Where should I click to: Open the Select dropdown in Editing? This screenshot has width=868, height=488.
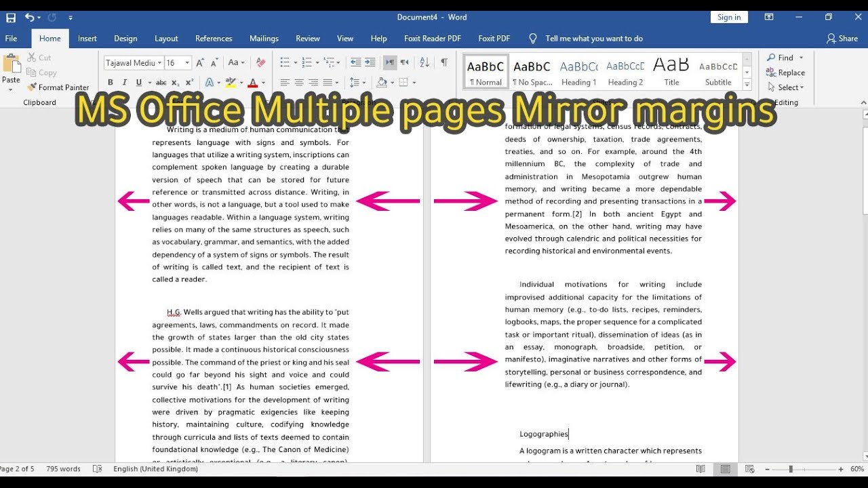[785, 87]
